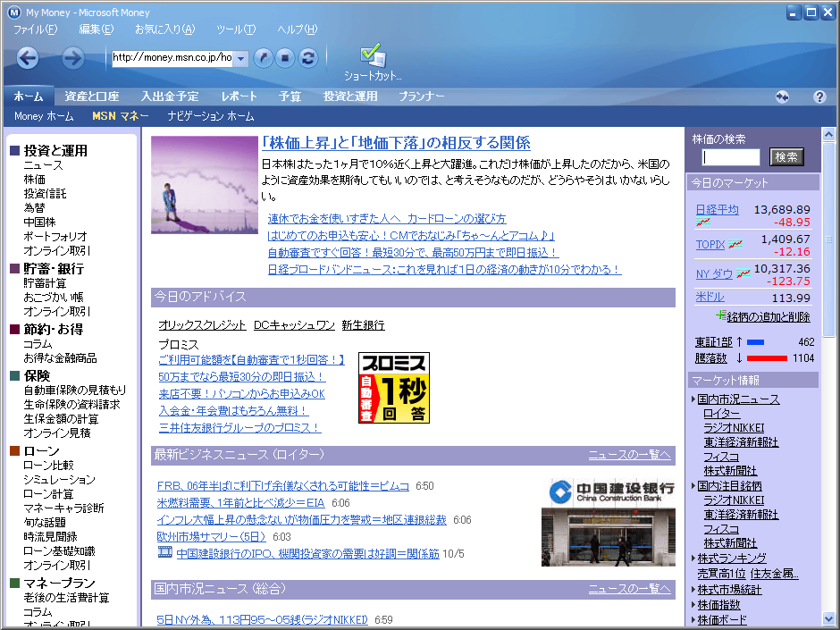The width and height of the screenshot is (840, 630).
Task: Open the chart icon next to TOPIX
Action: tap(735, 244)
